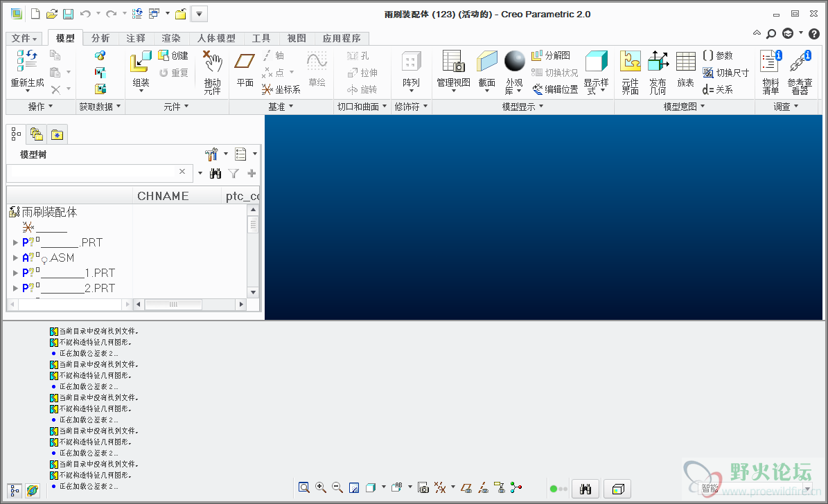Expand the 基准 group dropdown
This screenshot has width=828, height=504.
pos(281,107)
